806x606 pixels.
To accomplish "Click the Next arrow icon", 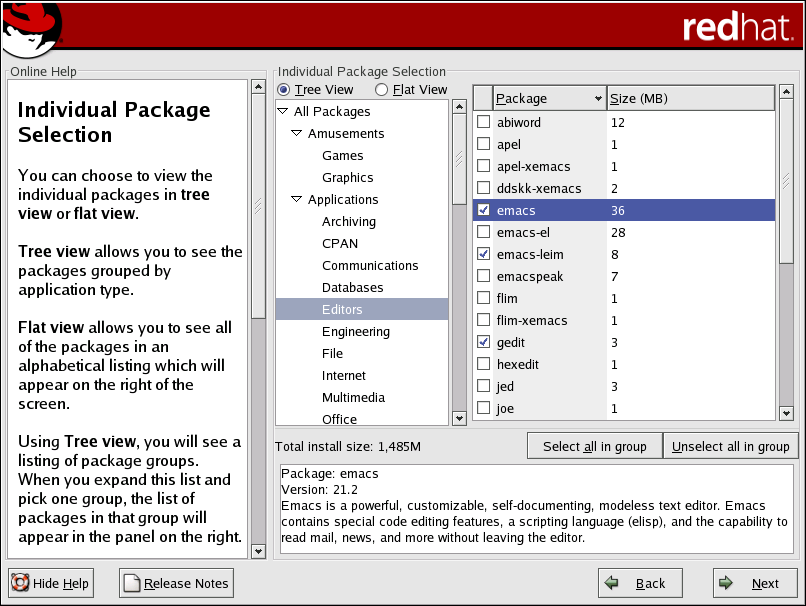I will pyautogui.click(x=729, y=583).
